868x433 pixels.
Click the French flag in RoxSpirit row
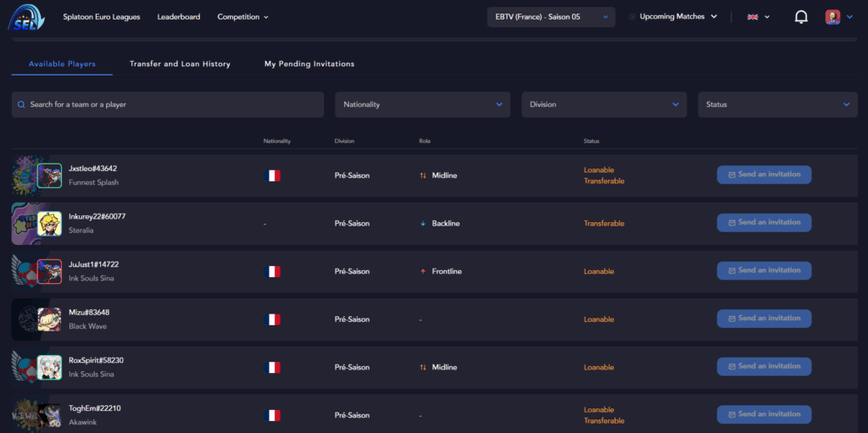click(272, 367)
